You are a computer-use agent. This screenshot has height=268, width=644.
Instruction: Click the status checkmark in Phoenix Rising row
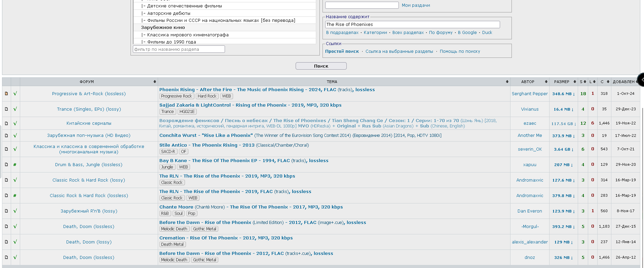[15, 93]
